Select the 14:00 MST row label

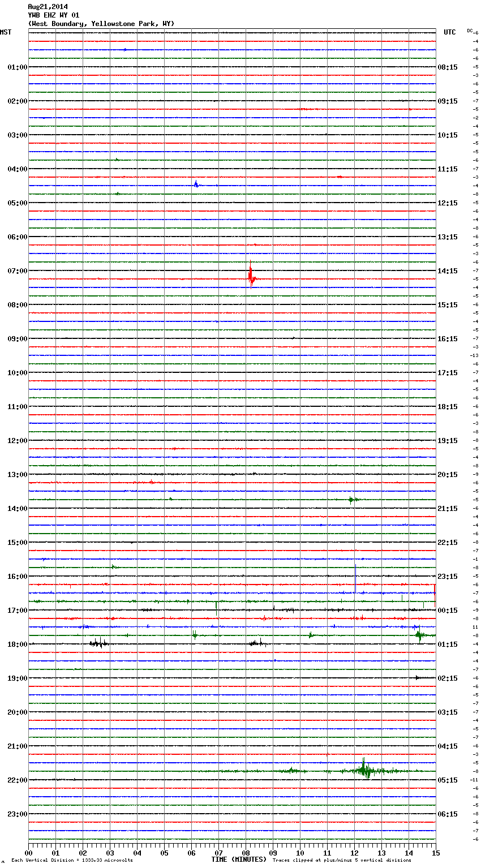pyautogui.click(x=17, y=509)
